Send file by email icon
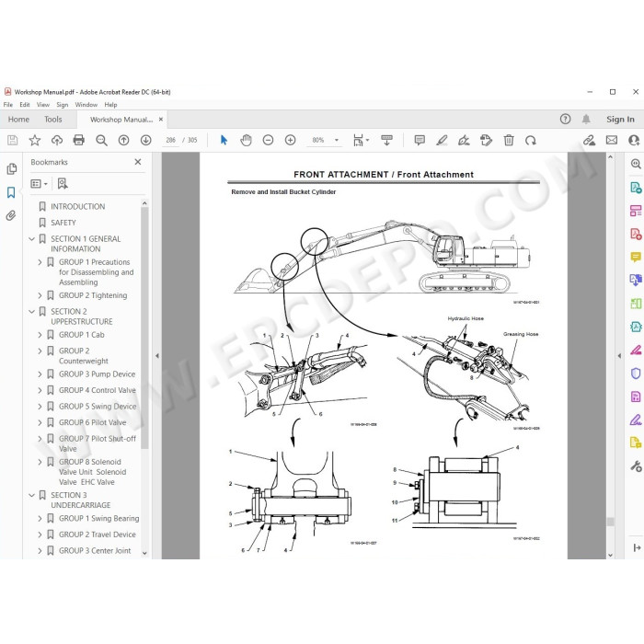The height and width of the screenshot is (644, 644). coord(612,141)
